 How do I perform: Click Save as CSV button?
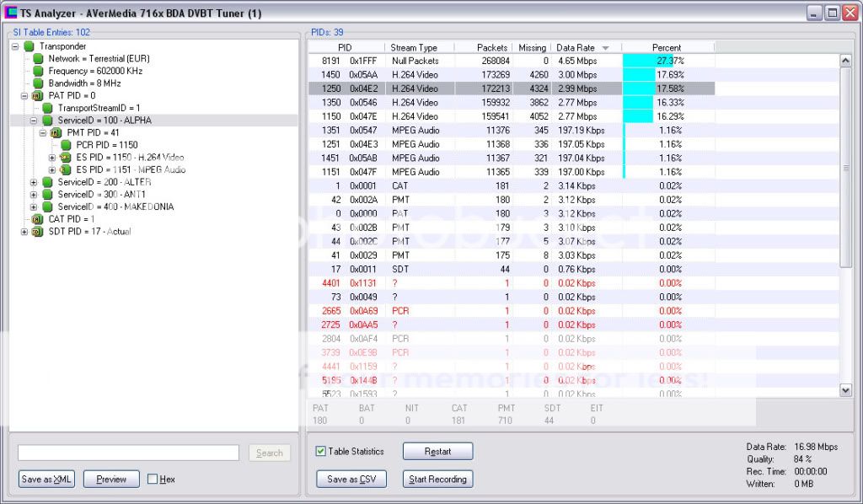(x=351, y=479)
